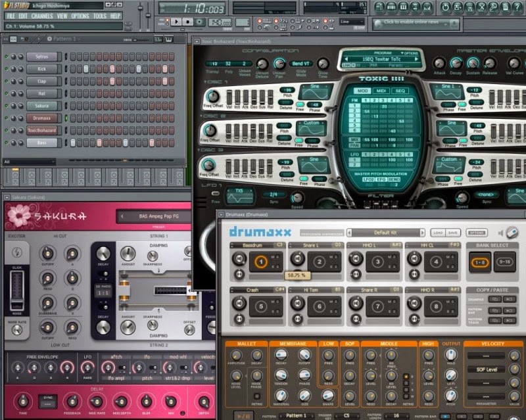Open channel group filter All dropdown
526x420 pixels.
tap(29, 162)
